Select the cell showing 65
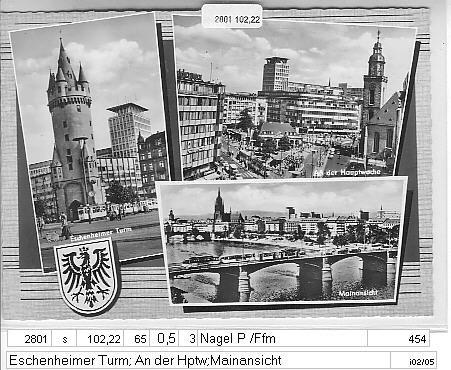 click(x=137, y=339)
